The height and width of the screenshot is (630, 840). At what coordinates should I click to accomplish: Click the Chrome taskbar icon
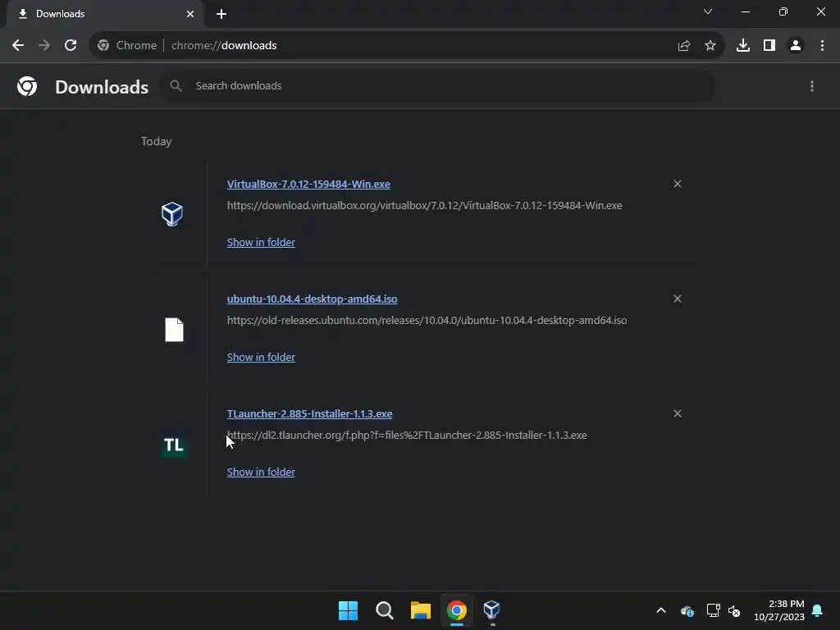(456, 610)
